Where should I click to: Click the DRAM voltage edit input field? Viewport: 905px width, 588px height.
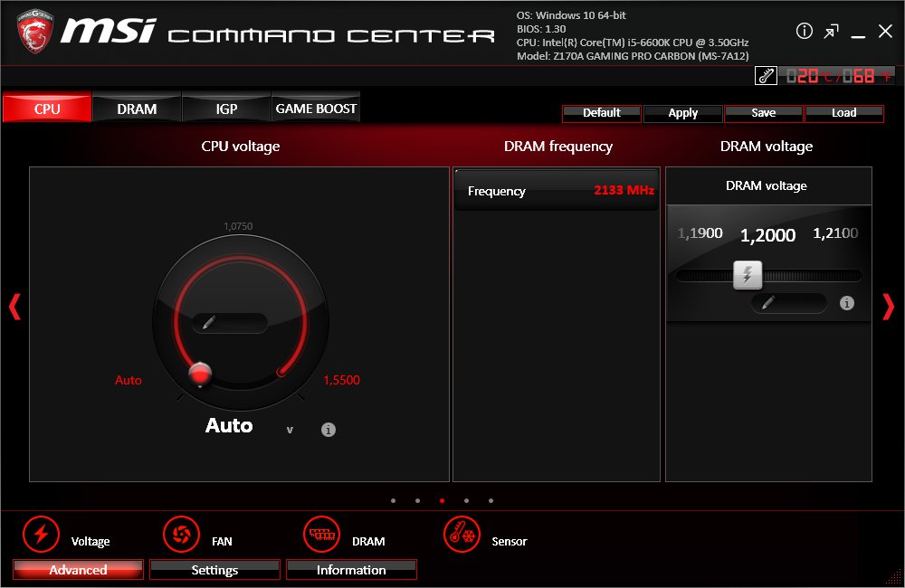coord(789,303)
